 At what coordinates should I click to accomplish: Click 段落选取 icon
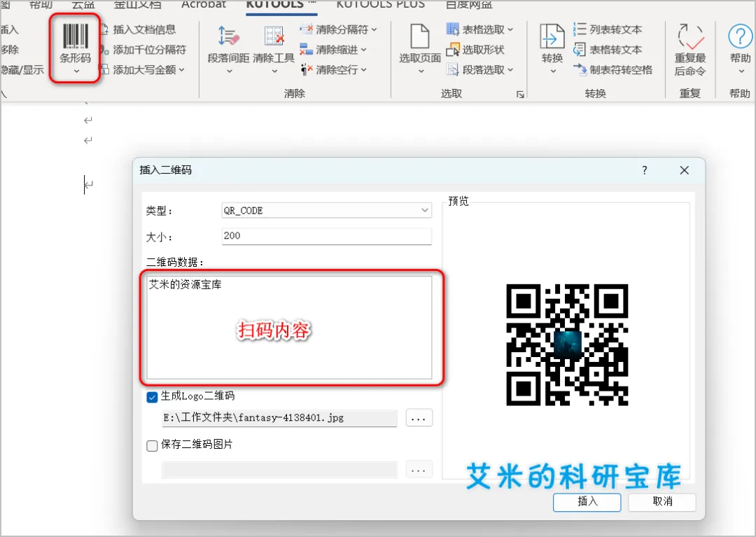coord(452,70)
